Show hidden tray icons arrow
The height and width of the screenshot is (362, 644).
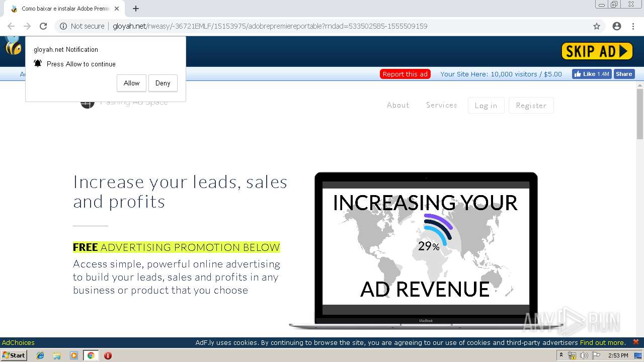tap(561, 355)
